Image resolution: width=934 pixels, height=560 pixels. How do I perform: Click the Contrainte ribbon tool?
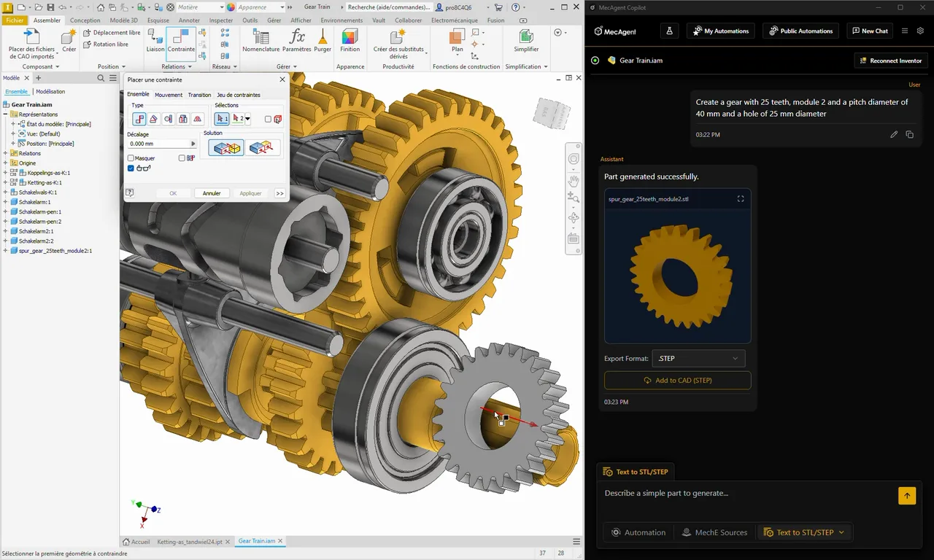tap(181, 41)
